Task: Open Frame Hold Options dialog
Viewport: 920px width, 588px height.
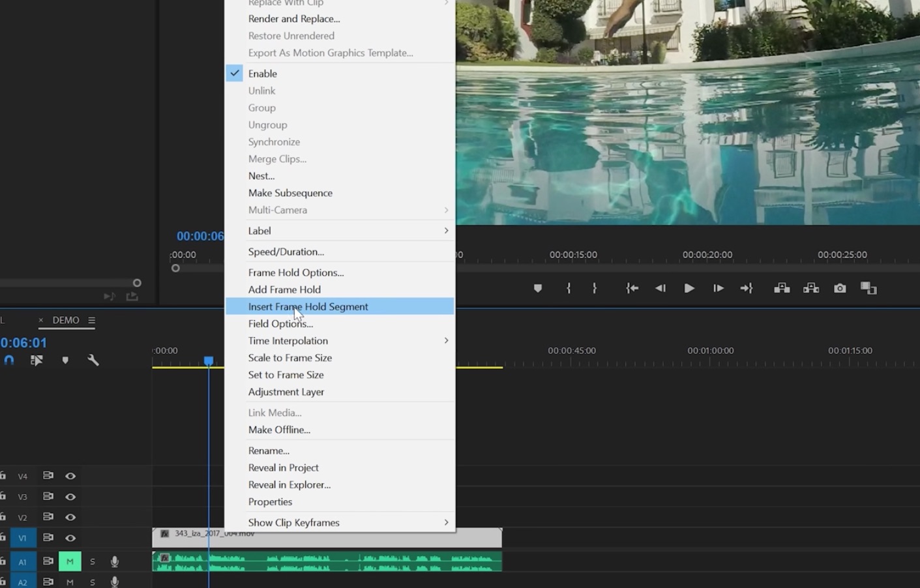Action: coord(340,272)
